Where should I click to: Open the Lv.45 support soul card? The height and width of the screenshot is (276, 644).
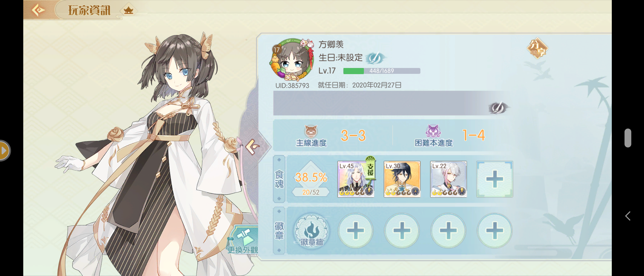[356, 179]
